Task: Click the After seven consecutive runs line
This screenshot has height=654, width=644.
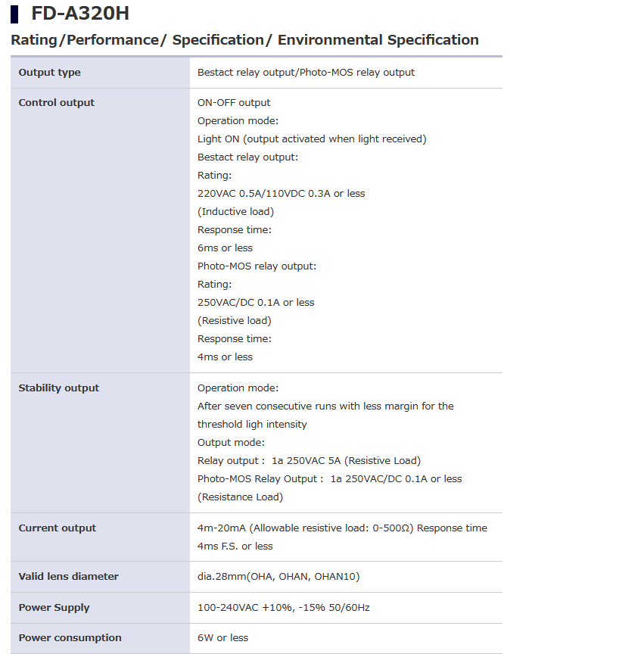Action: (325, 406)
